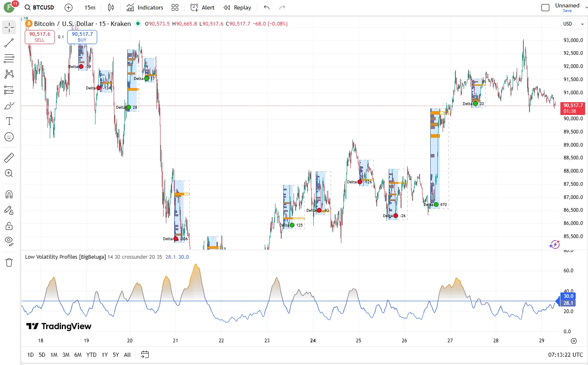Click the 90,517.7 BUY button
This screenshot has width=588, height=365.
point(82,37)
